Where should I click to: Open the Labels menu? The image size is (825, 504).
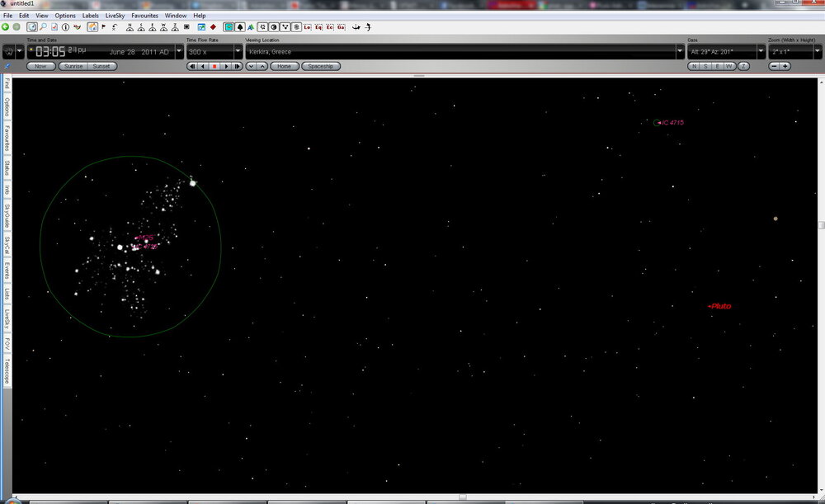point(91,15)
